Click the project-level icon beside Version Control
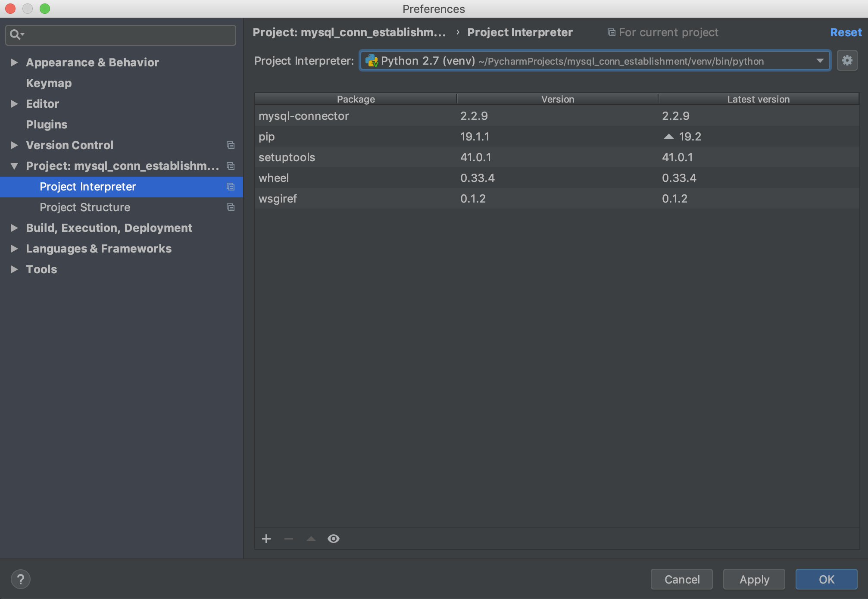 point(231,145)
